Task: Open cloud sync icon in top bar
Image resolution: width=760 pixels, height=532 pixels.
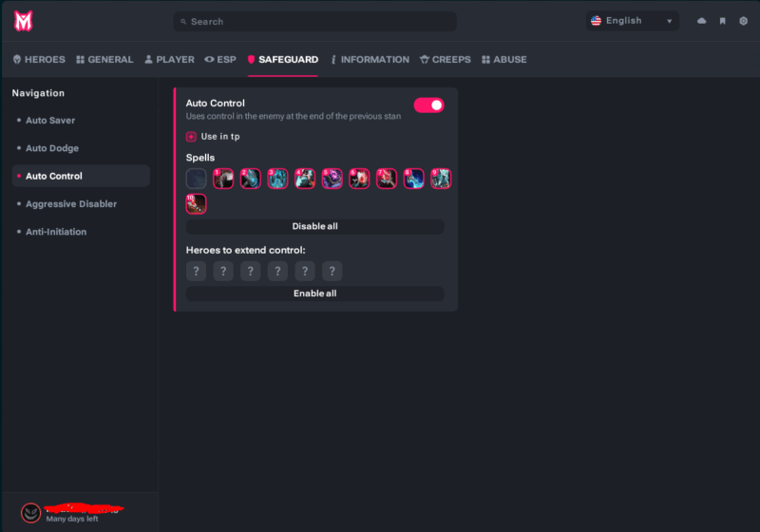Action: coord(701,21)
